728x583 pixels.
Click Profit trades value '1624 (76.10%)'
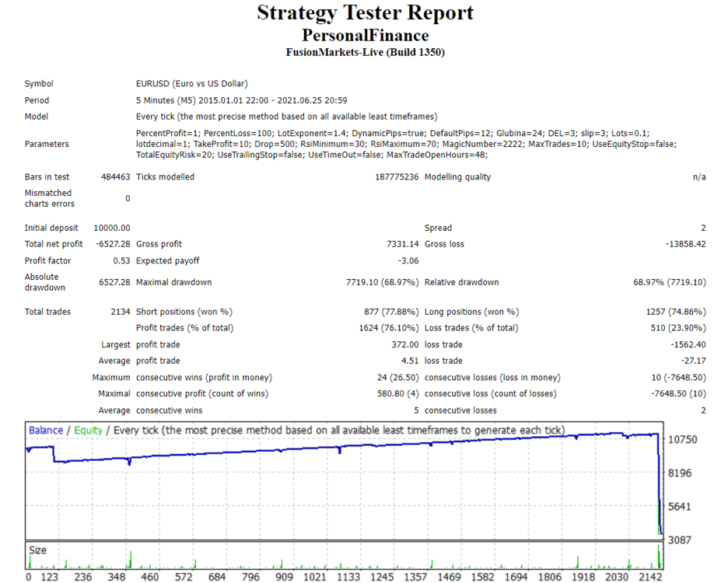pyautogui.click(x=389, y=328)
